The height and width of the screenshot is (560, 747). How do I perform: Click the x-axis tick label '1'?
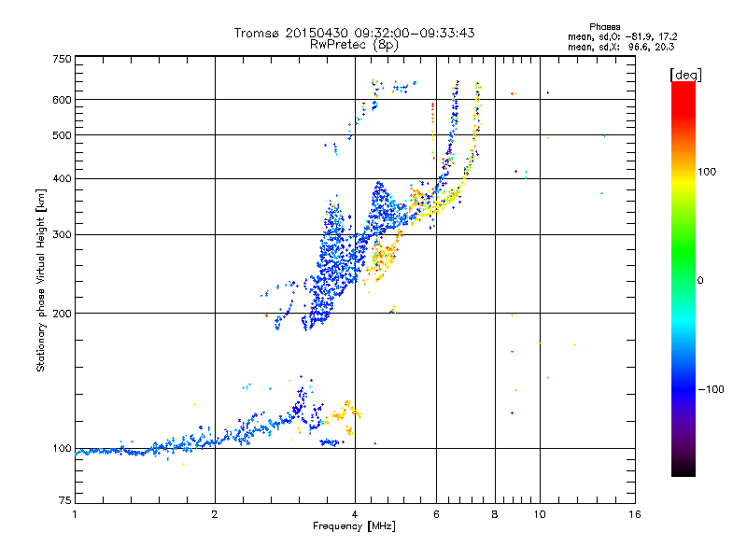(75, 514)
